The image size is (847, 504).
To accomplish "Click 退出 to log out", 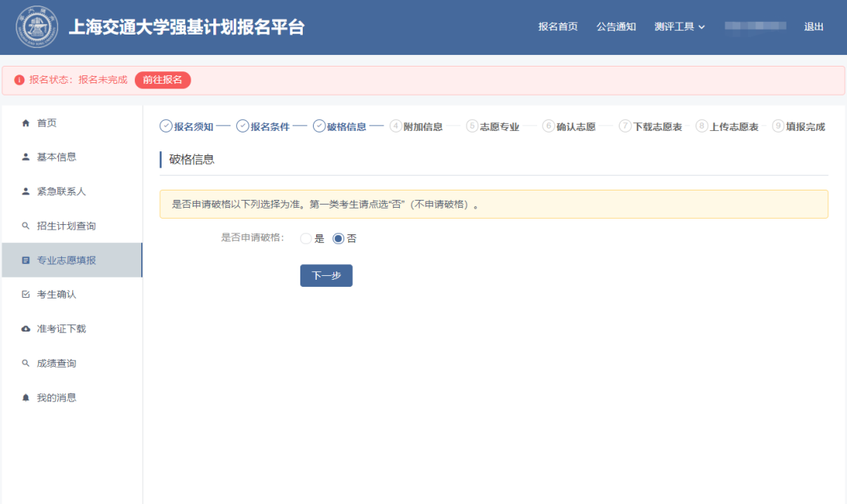I will coord(813,27).
